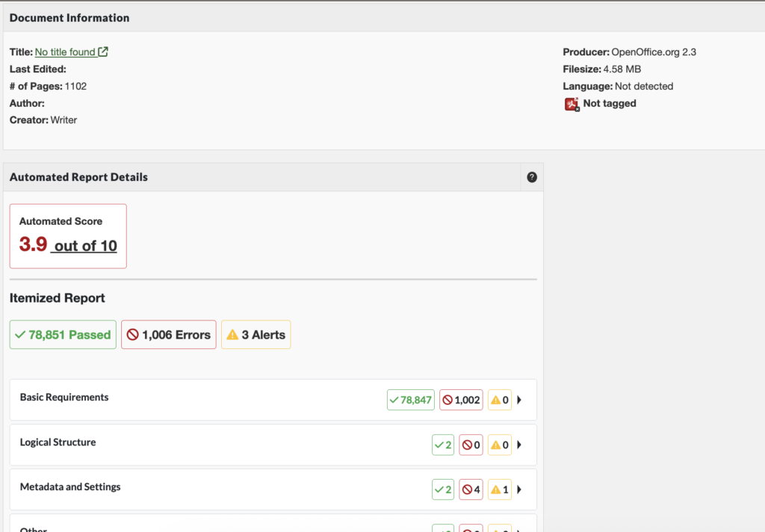Click the 3 Alerts badge
Viewport: 765px width, 532px height.
255,334
